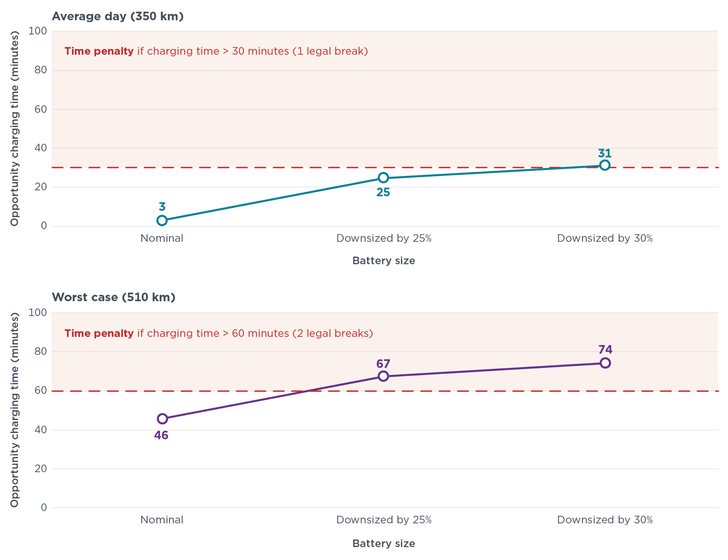Click the 31-minute teal data point marker
The image size is (728, 560).
(x=605, y=165)
